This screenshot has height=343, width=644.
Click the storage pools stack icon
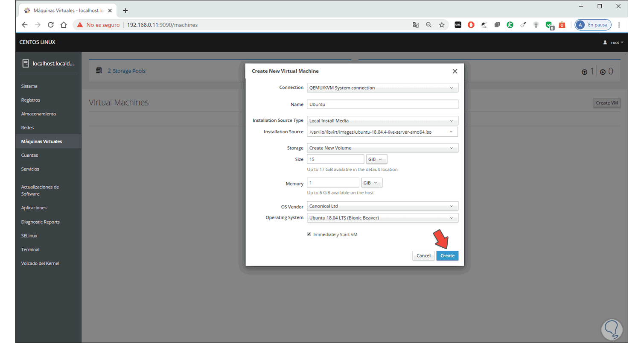point(99,70)
